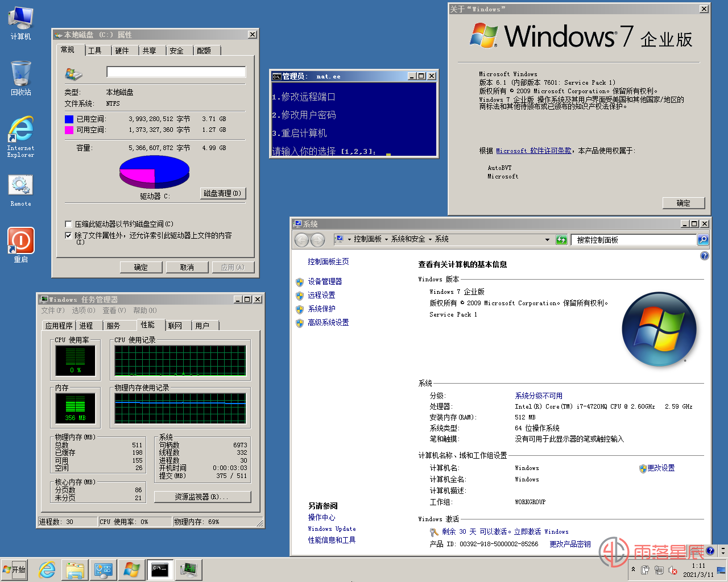
Task: Open Microsoft 软件许可条款 link
Action: click(534, 151)
